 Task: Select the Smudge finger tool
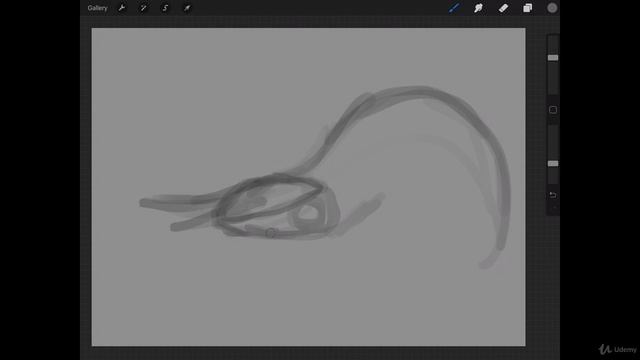pos(478,8)
